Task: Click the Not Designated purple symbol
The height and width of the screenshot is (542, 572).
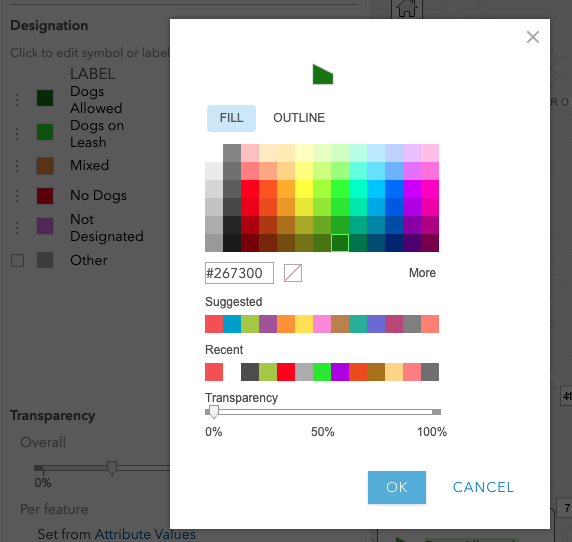Action: click(45, 226)
